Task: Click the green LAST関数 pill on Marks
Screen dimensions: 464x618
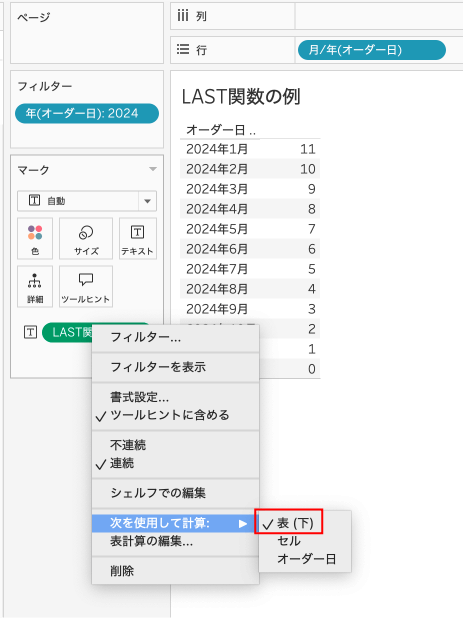Action: click(67, 332)
